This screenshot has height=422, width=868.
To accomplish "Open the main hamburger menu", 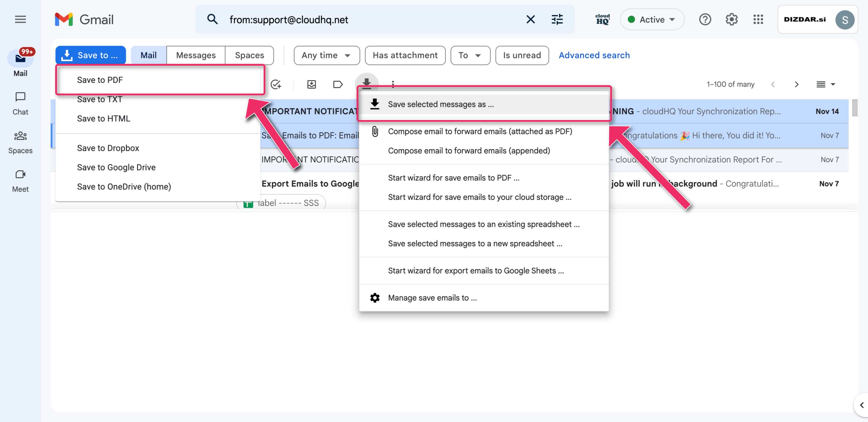I will pyautogui.click(x=20, y=20).
